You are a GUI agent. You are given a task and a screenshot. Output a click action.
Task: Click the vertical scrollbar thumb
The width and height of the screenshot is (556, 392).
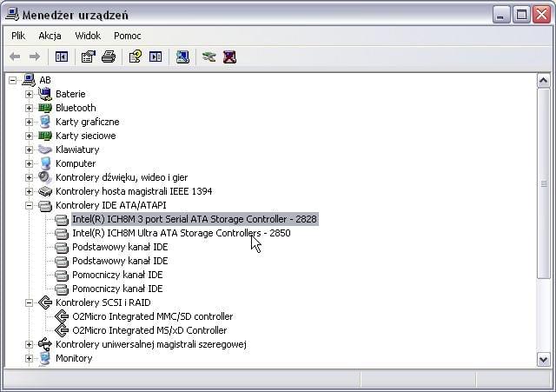tap(544, 183)
